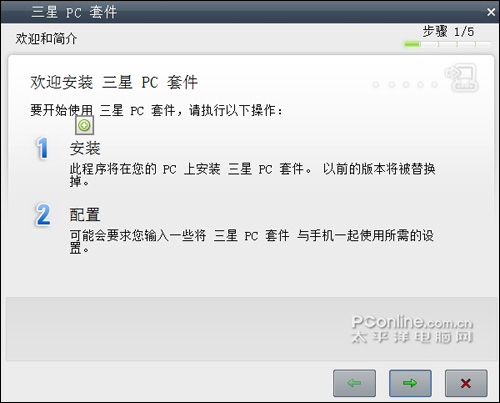500x403 pixels.
Task: Click the green next arrow button
Action: (410, 383)
